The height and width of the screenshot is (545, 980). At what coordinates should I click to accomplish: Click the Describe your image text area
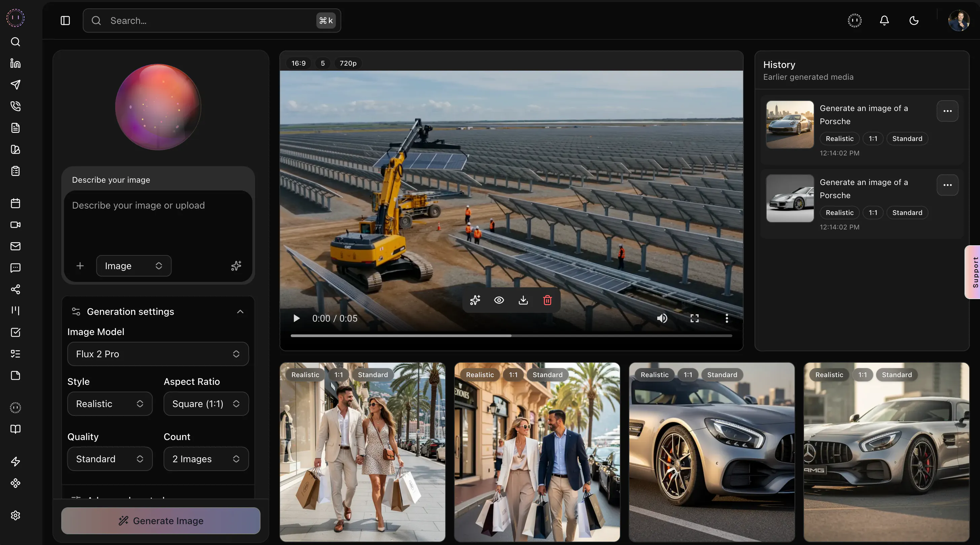click(158, 221)
